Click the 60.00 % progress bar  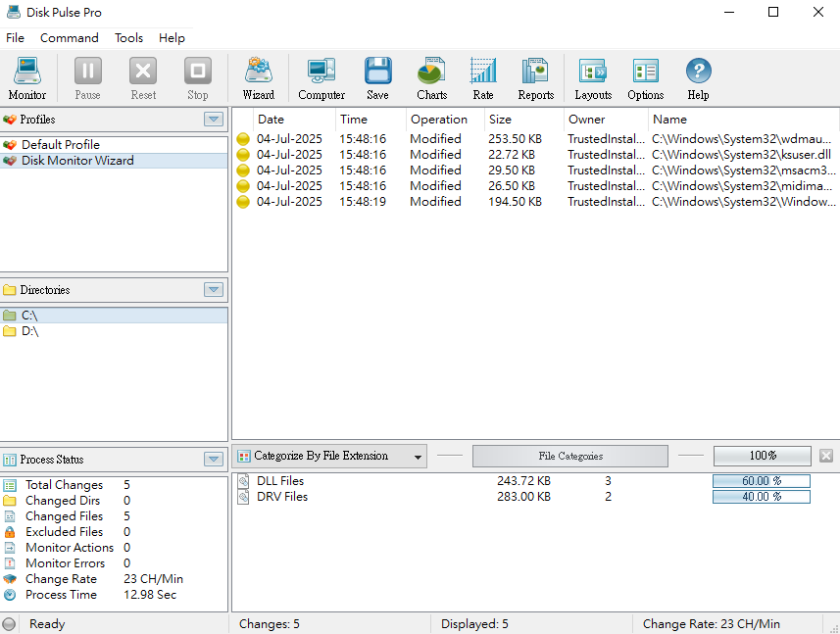(762, 481)
